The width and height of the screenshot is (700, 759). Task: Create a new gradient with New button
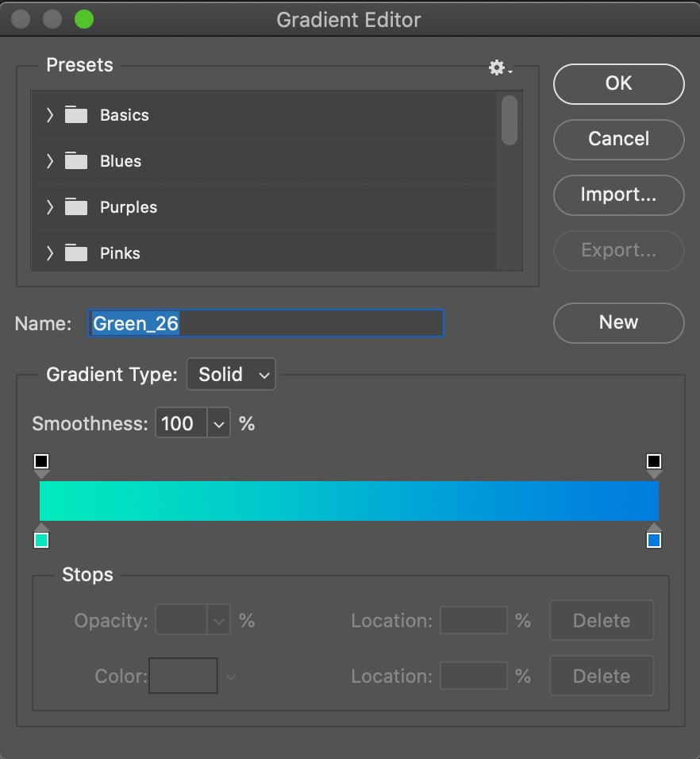point(618,322)
